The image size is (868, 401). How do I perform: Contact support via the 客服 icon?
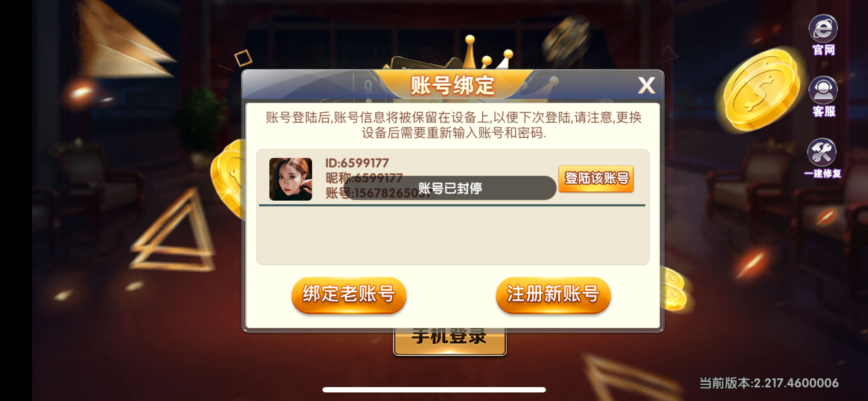point(823,97)
